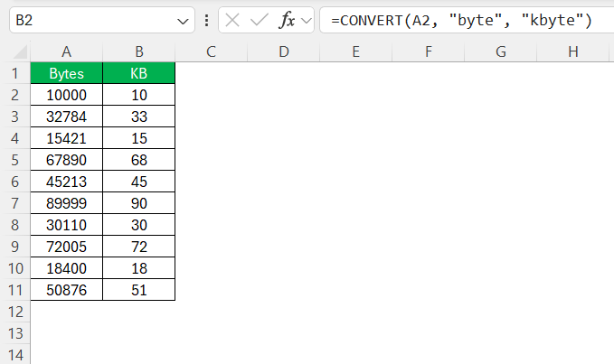Screen dimensions: 614x364
Task: Select cell containing 30110
Action: click(x=67, y=225)
